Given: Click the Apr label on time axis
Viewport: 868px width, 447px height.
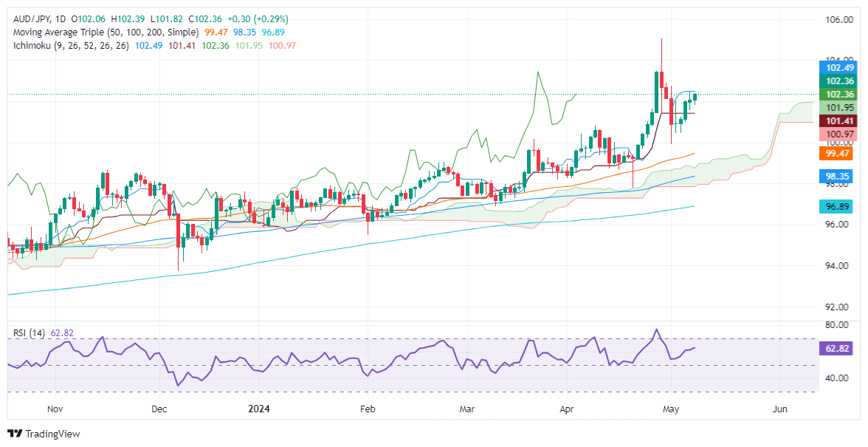Looking at the screenshot, I should coord(567,409).
